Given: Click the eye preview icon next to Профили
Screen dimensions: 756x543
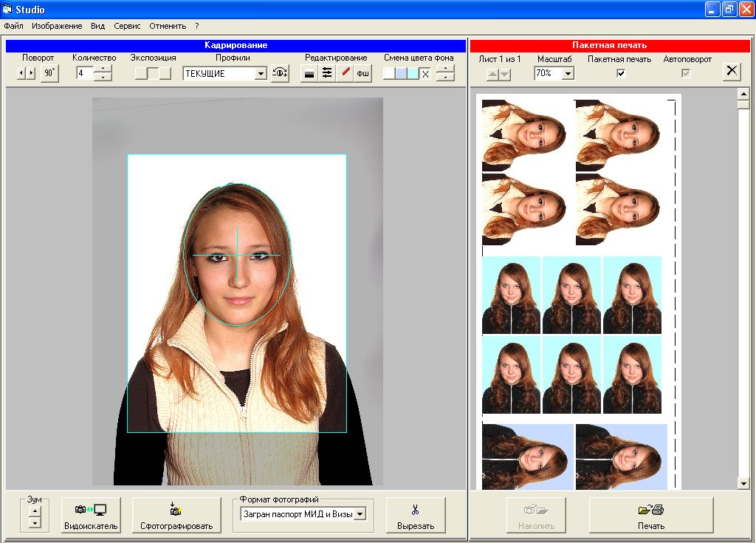Looking at the screenshot, I should tap(279, 72).
